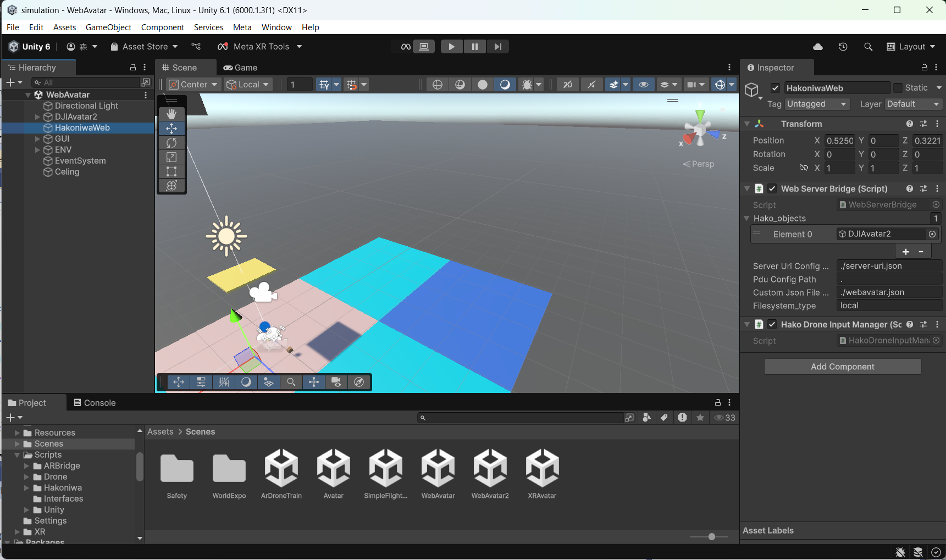The image size is (946, 560).
Task: Open the GameObject menu
Action: click(x=108, y=27)
